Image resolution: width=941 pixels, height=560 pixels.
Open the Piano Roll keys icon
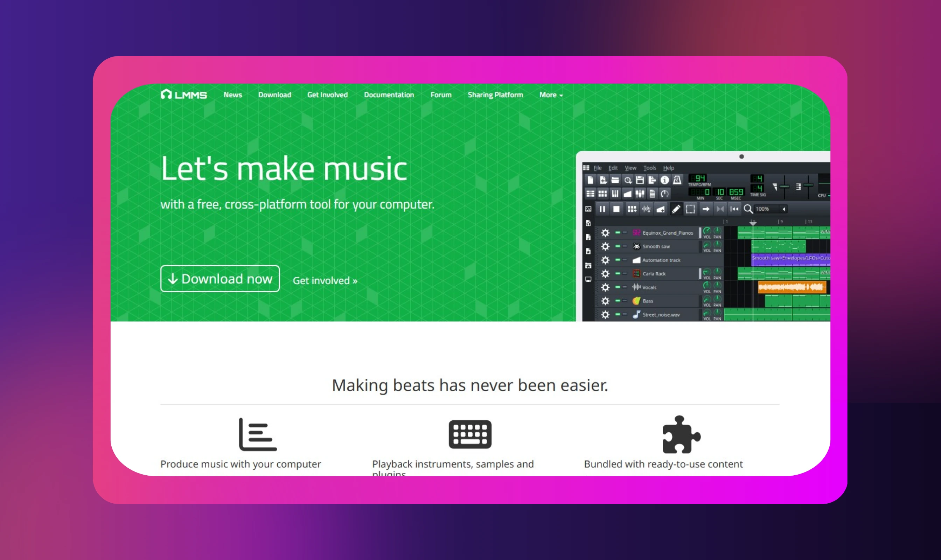click(615, 194)
